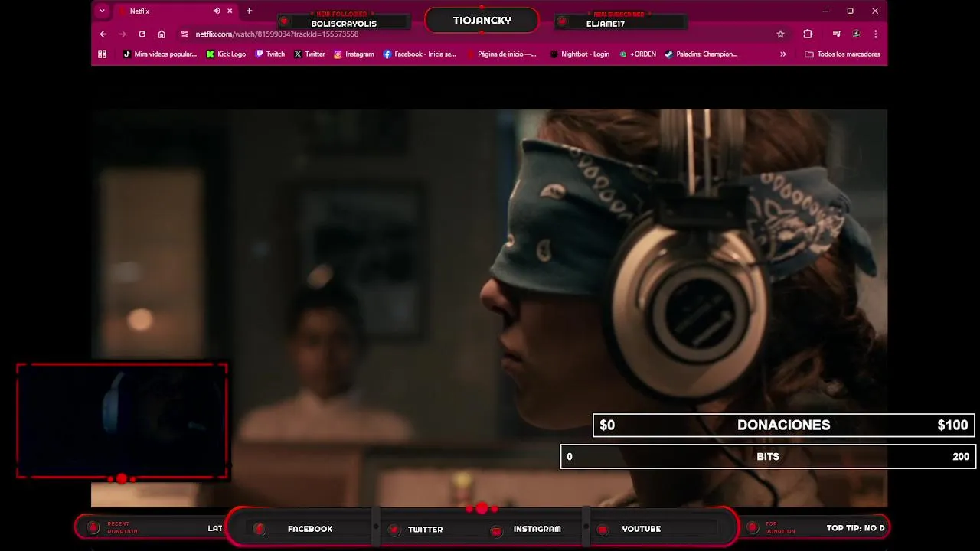Open the Twitch bookmark

point(270,54)
